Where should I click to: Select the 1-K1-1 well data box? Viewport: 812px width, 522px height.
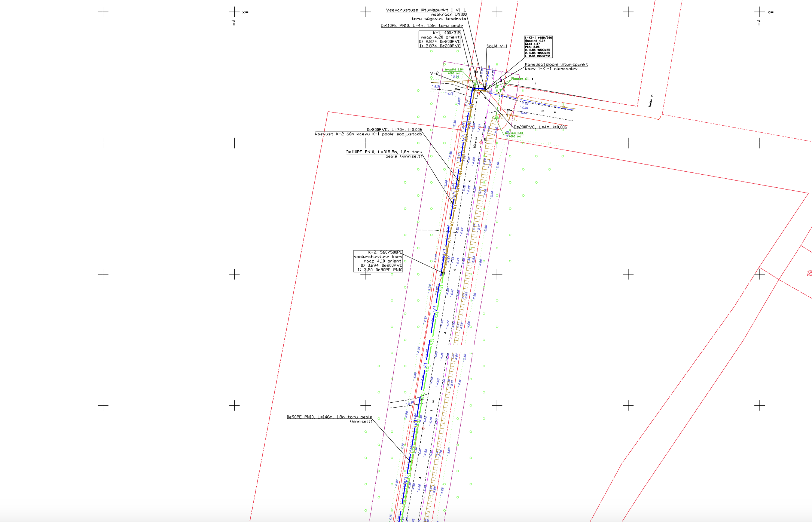coord(538,47)
